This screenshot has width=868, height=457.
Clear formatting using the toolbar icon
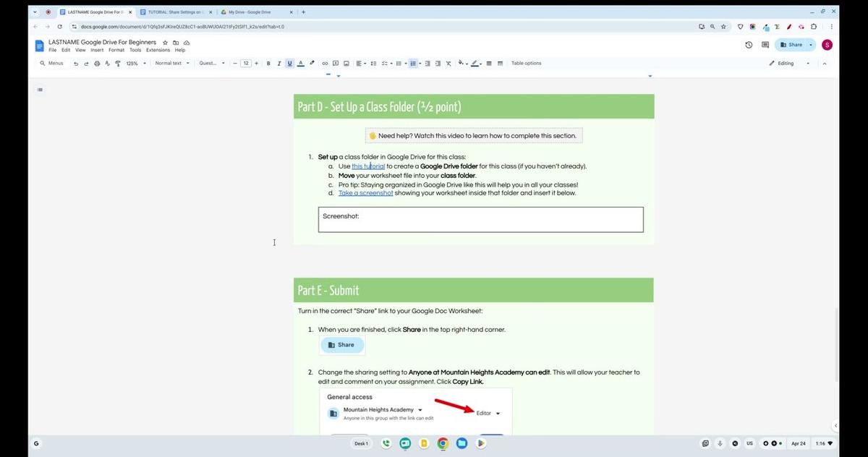(447, 63)
